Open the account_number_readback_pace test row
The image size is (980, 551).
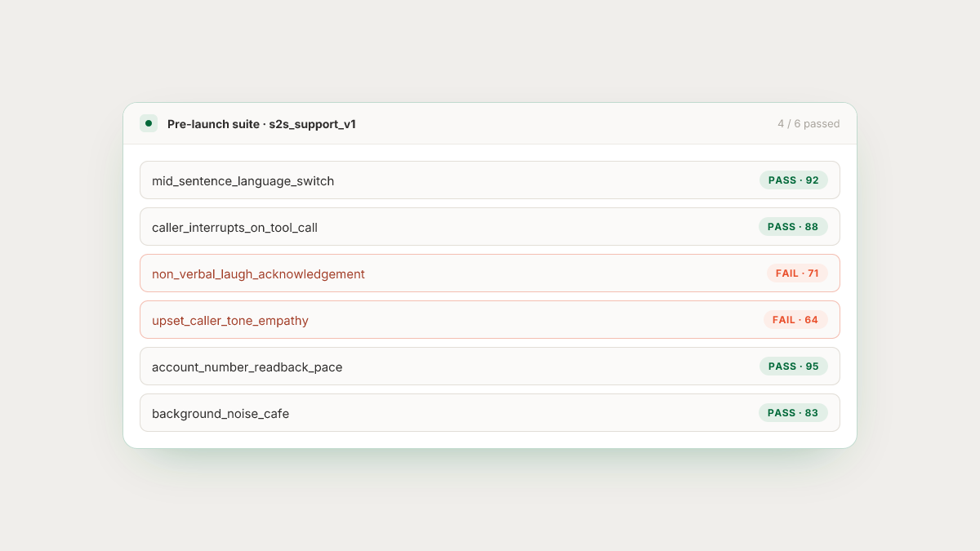click(490, 367)
